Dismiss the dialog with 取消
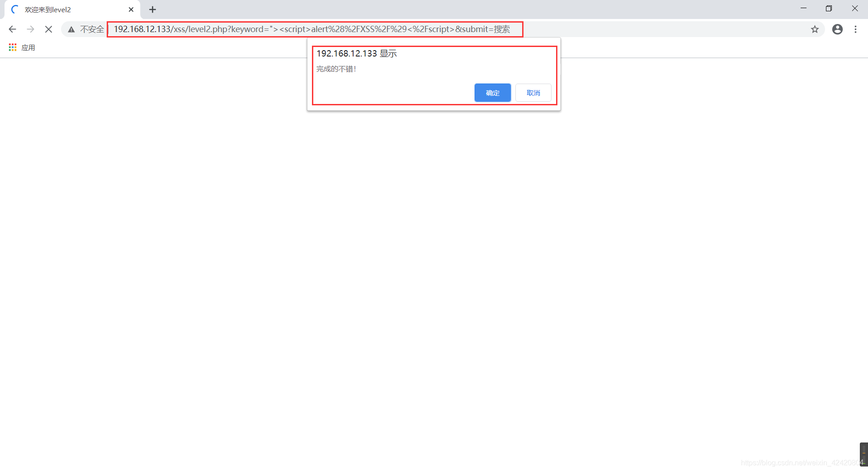Screen dimensions: 868x471 [533, 93]
